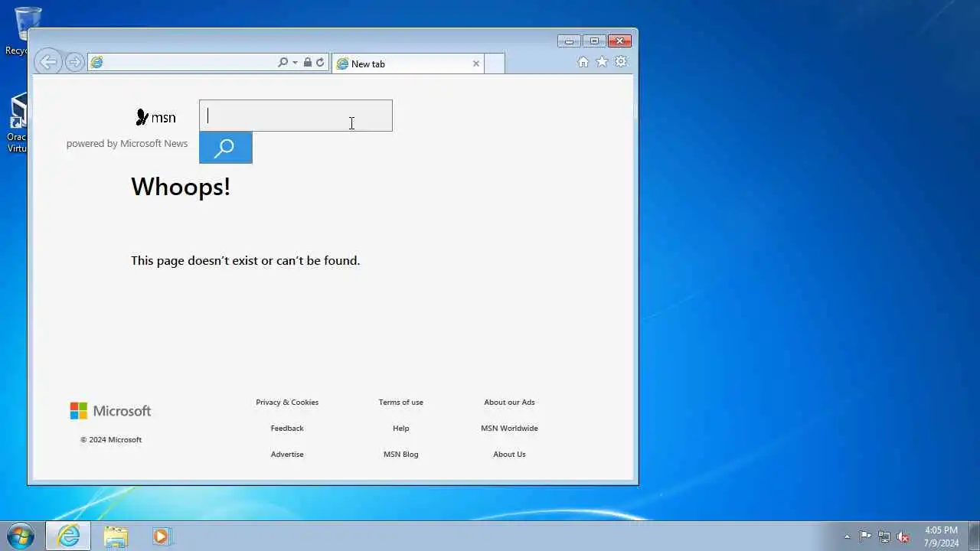The height and width of the screenshot is (551, 980).
Task: Open the address bar autocomplete dropdown arrow
Action: click(295, 63)
